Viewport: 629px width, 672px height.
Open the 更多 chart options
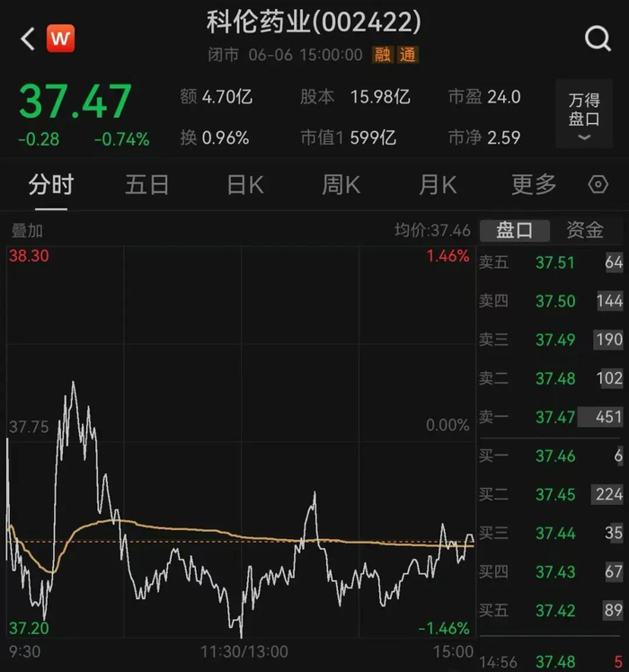[x=534, y=185]
